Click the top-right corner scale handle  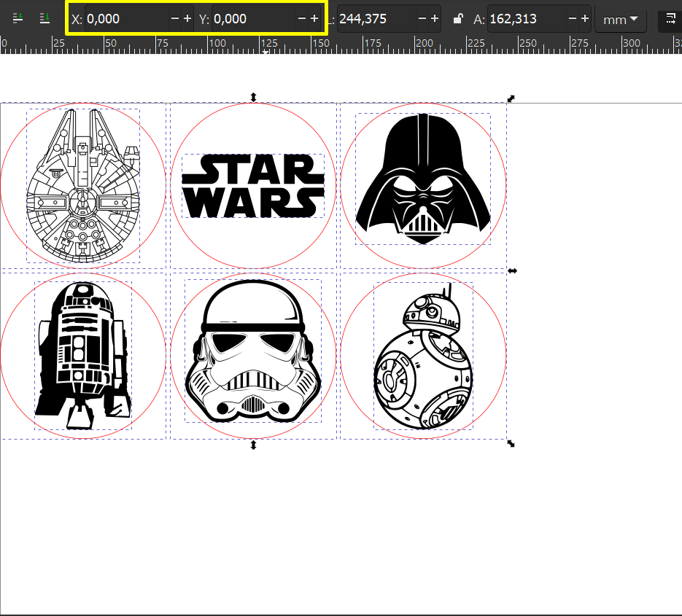pyautogui.click(x=511, y=98)
